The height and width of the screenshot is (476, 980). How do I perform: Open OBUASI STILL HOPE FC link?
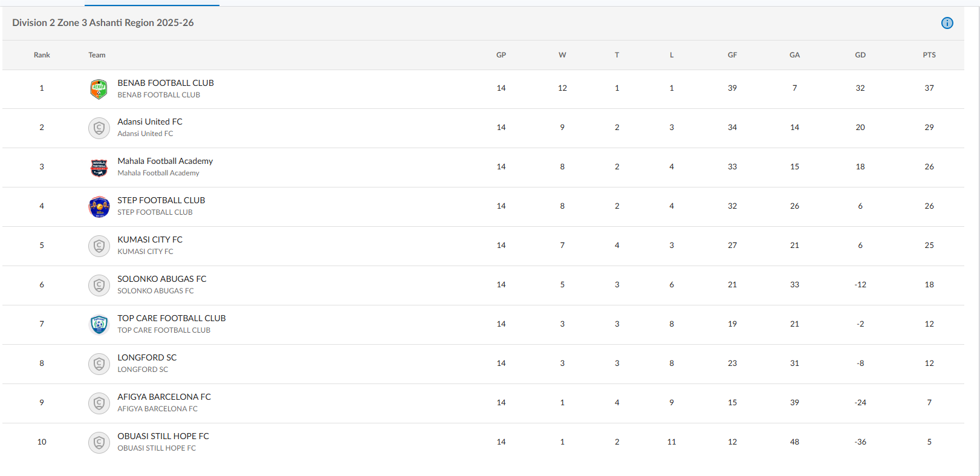(x=163, y=436)
